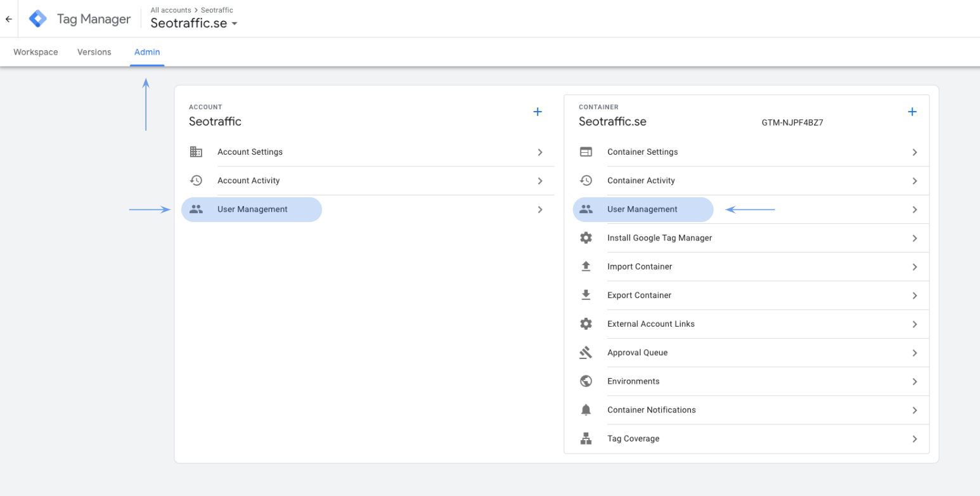Click the Tag Coverage sitemap icon
Screen dimensions: 980x496
(586, 438)
